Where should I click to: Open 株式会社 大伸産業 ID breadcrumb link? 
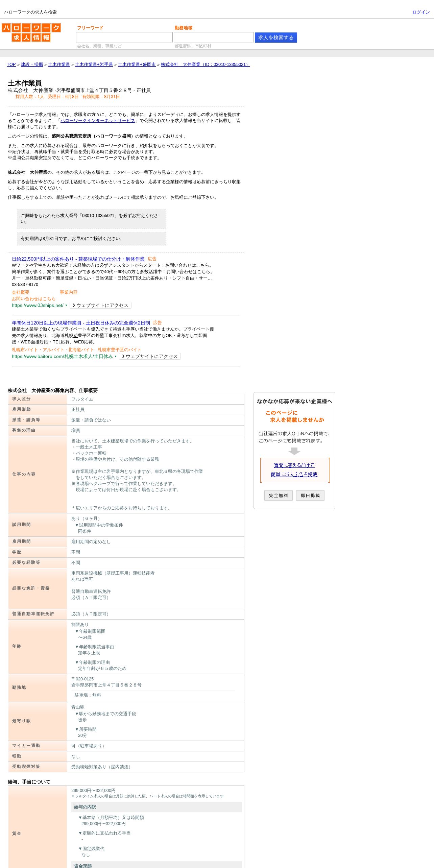(206, 65)
